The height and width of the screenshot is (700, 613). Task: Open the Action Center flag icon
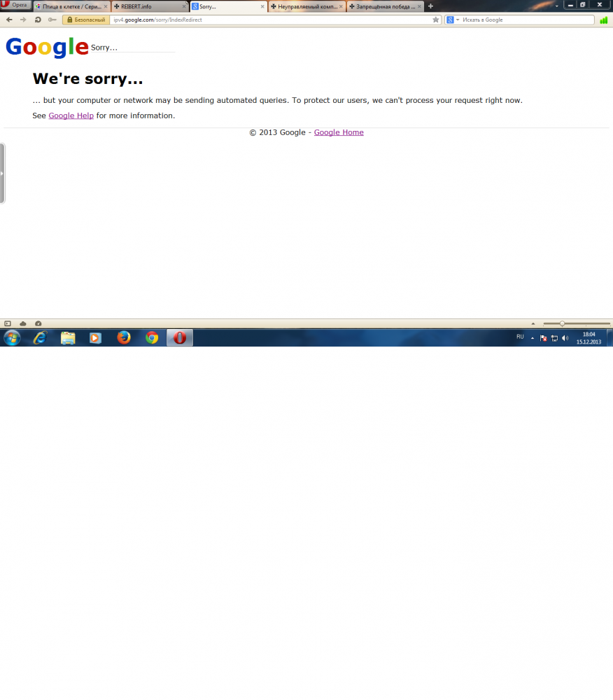pos(544,338)
